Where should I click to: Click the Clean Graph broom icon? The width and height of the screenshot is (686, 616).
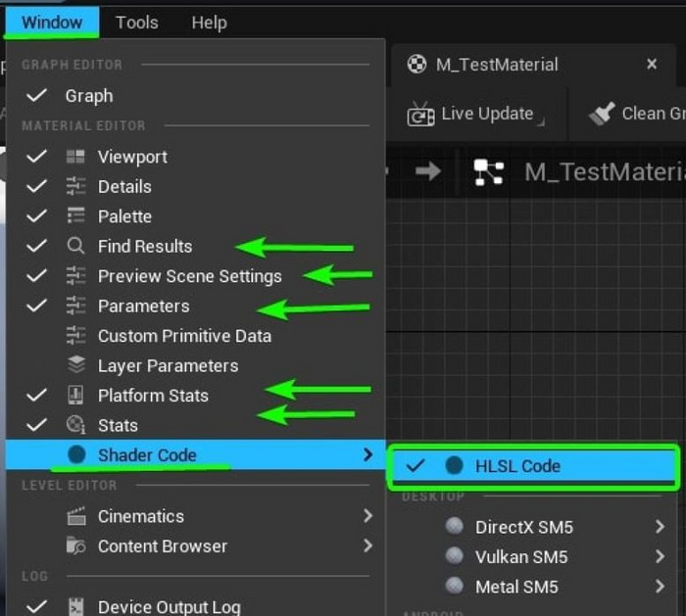click(602, 114)
